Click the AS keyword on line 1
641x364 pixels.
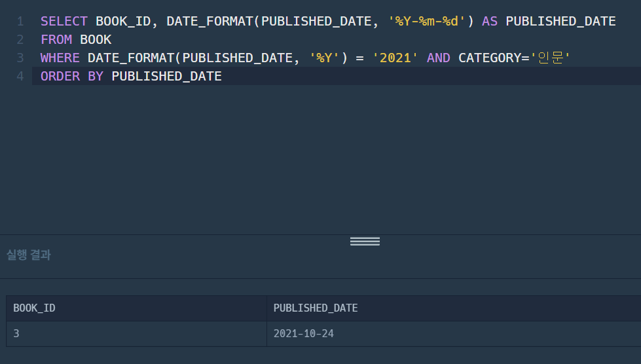(490, 21)
